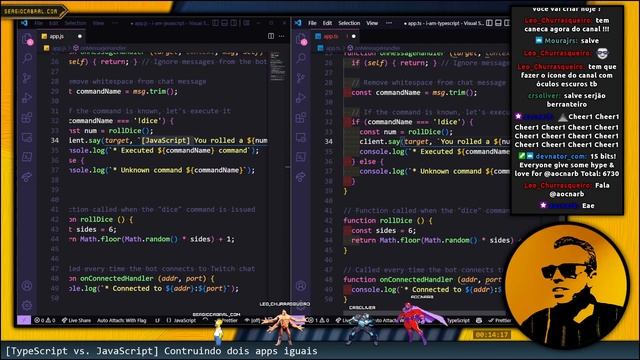The height and width of the screenshot is (360, 640).
Task: Click unsaved dot on app.ts tab
Action: point(353,36)
